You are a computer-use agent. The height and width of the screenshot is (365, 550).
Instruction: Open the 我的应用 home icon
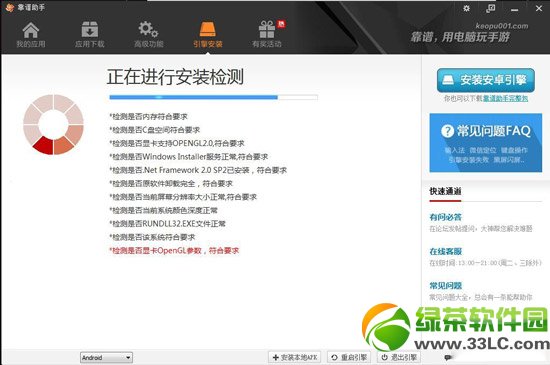click(31, 30)
